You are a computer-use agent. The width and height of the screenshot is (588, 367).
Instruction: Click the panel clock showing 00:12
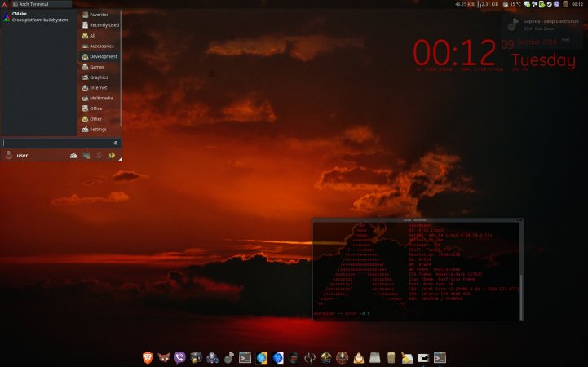point(577,4)
